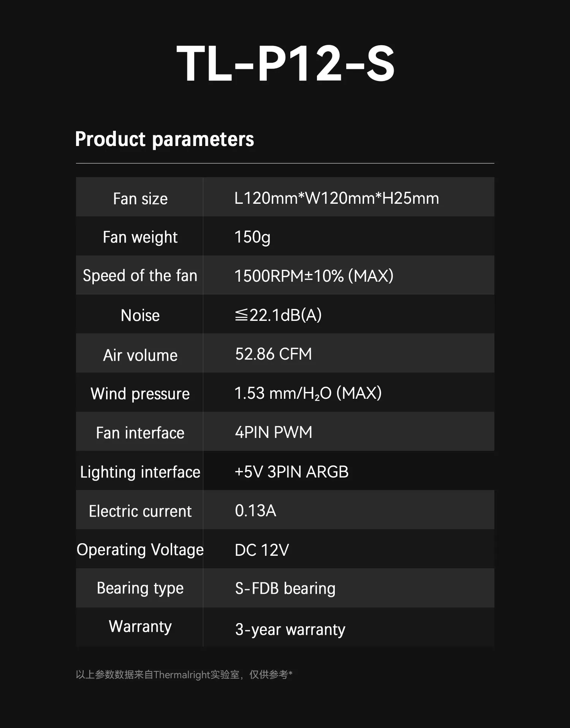Click the +5V 3PIN ARGB value
The height and width of the screenshot is (728, 570).
coord(291,472)
